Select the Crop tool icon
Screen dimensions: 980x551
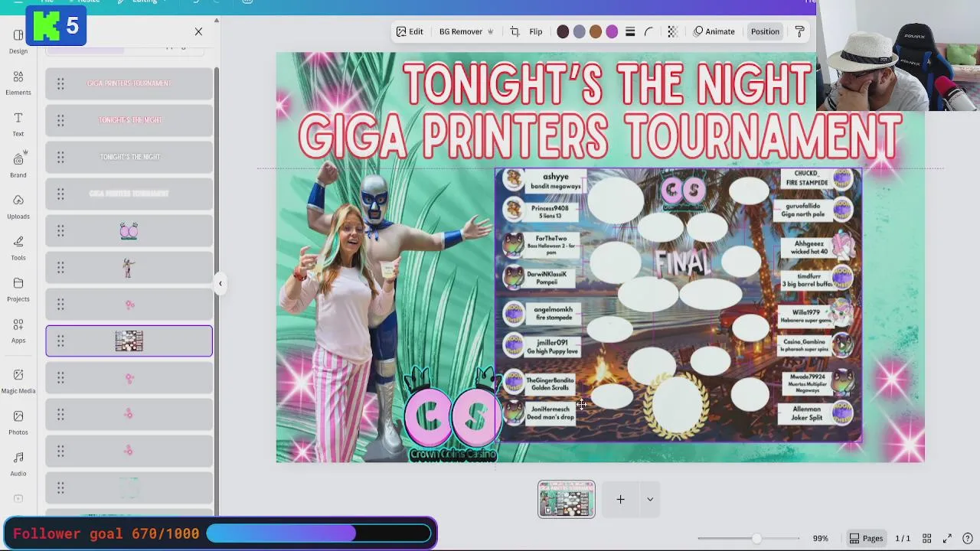[514, 31]
